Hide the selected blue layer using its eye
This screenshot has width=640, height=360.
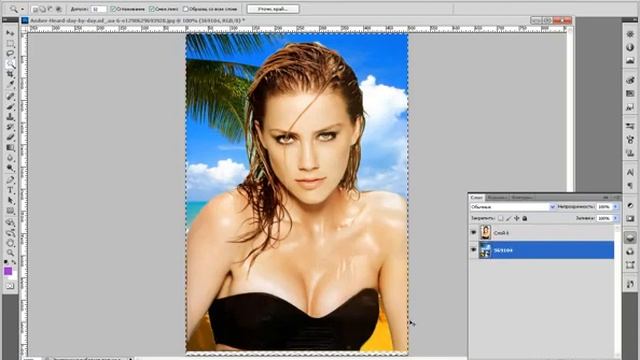tap(473, 250)
